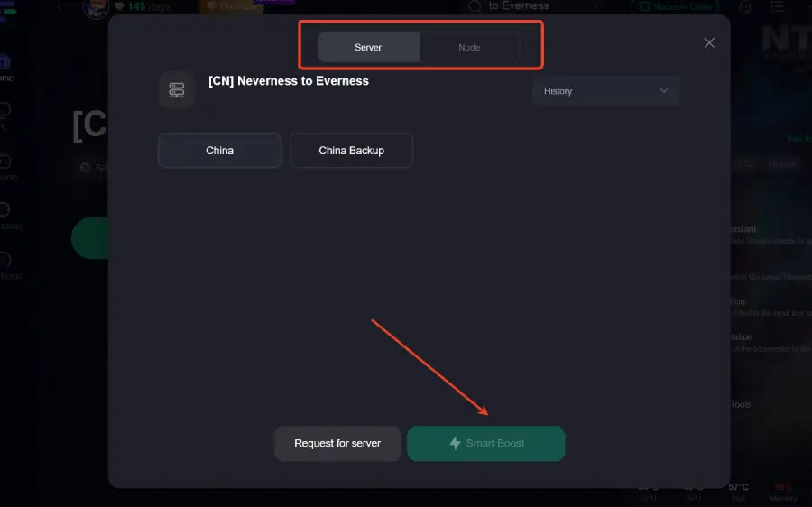Select the China server
This screenshot has height=507, width=812.
point(219,151)
